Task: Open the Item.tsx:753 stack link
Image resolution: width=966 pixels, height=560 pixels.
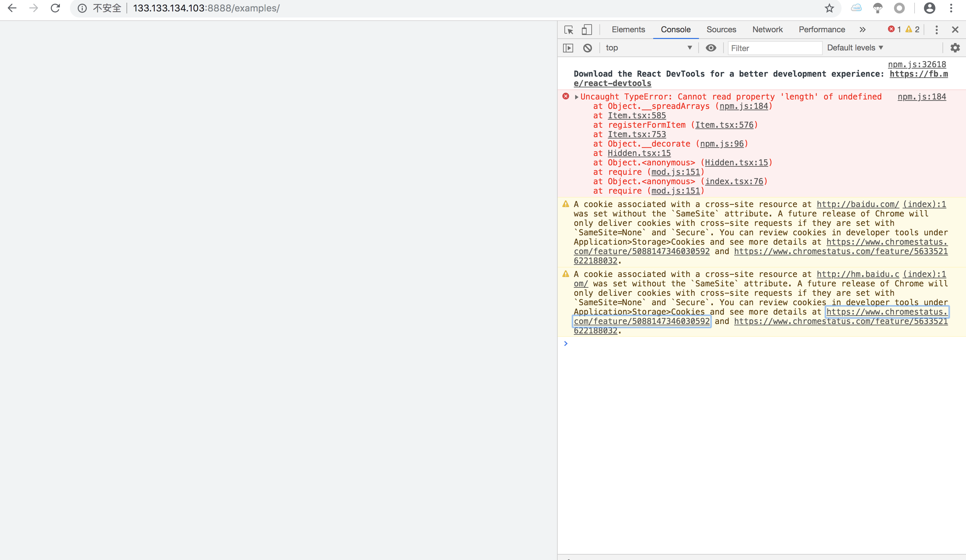Action: pos(637,134)
